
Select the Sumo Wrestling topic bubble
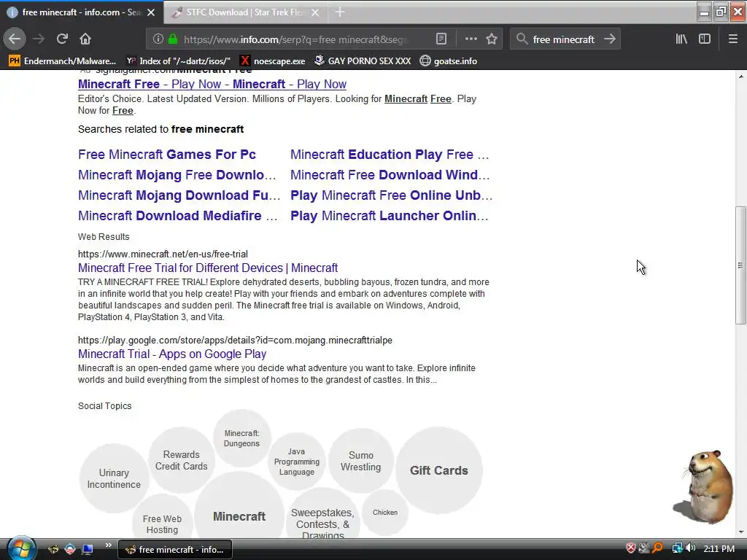pos(360,461)
